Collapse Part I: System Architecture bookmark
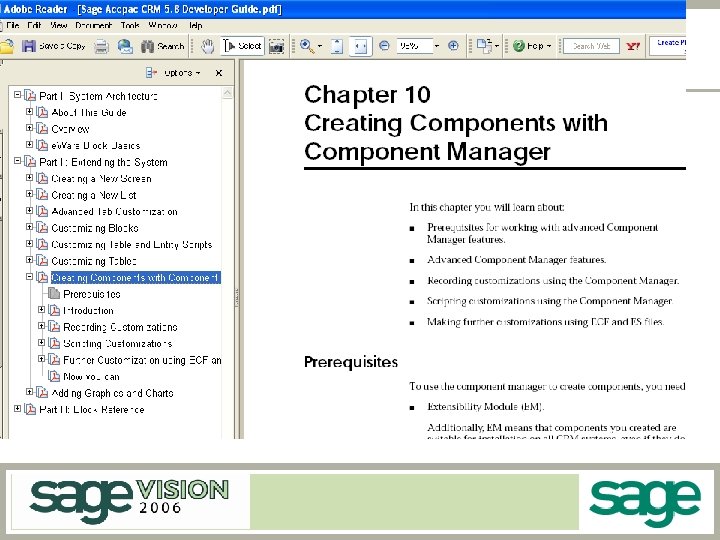 [17, 95]
